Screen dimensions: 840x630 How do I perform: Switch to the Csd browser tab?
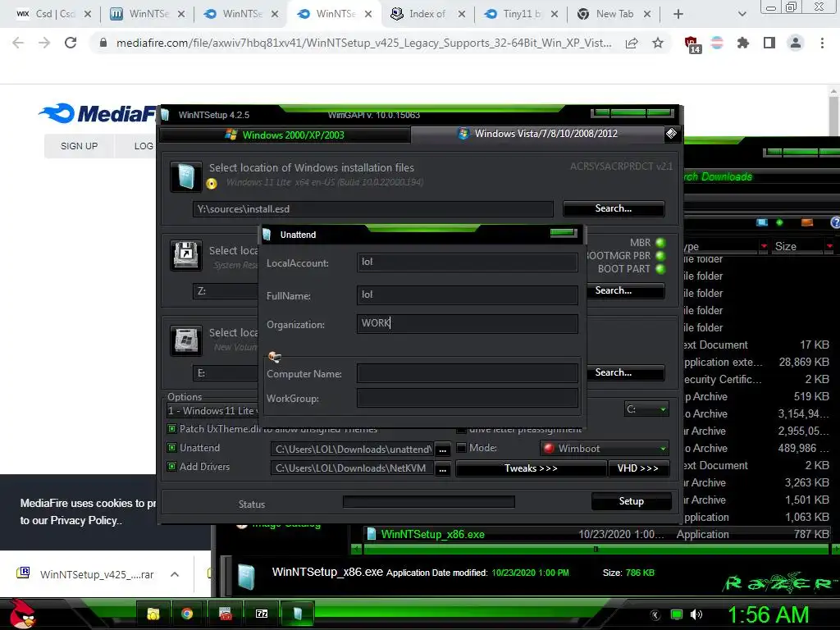tap(53, 14)
